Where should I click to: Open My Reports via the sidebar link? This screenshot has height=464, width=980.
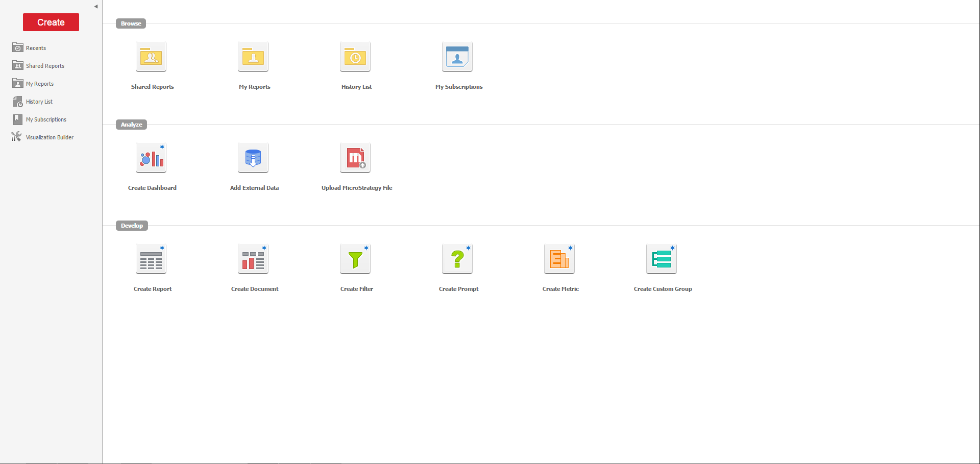pyautogui.click(x=40, y=83)
